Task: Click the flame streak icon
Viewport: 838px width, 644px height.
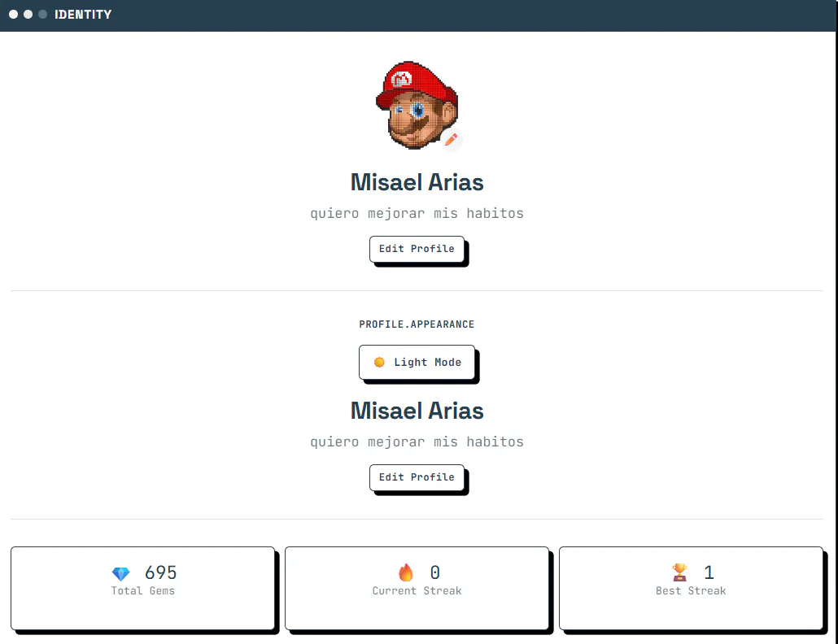Action: pyautogui.click(x=406, y=572)
